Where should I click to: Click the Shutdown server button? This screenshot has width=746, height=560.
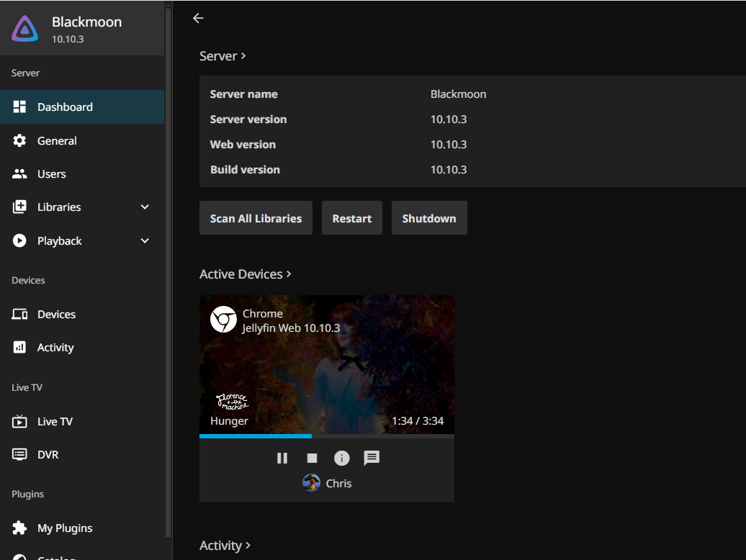click(428, 218)
